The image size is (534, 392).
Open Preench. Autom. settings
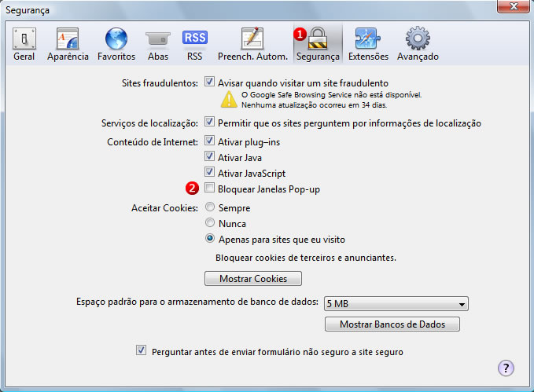click(x=252, y=44)
